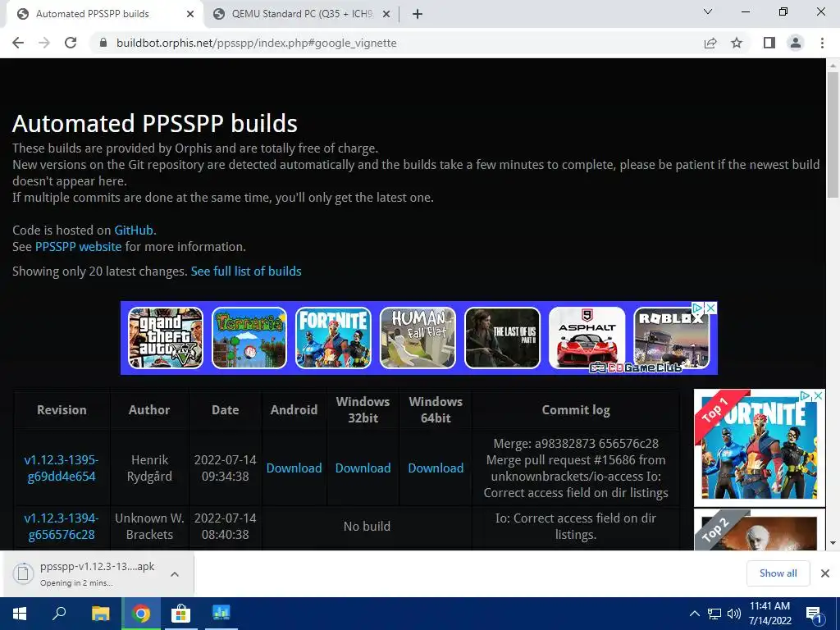Show hidden system tray icons
Viewport: 840px width, 630px height.
[x=694, y=614]
